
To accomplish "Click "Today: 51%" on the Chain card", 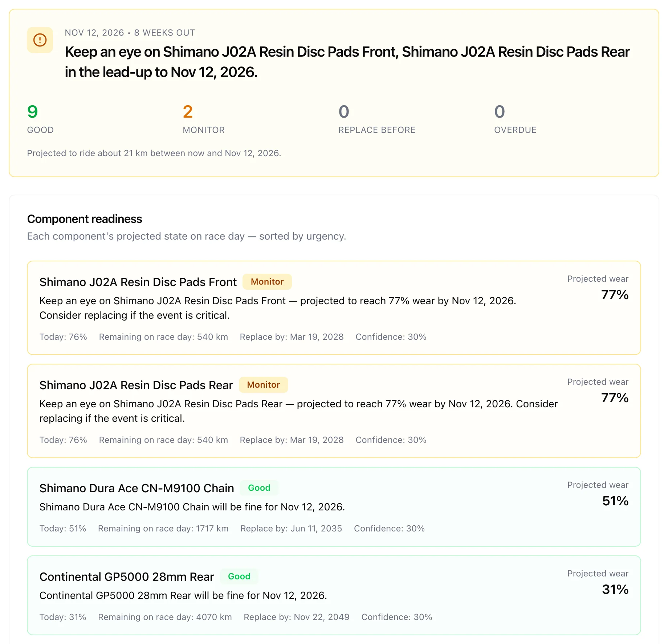I will click(63, 529).
